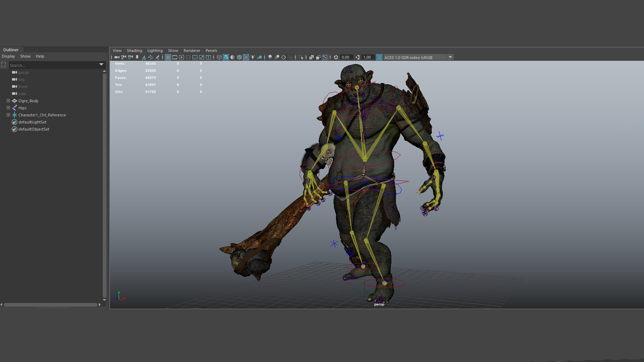Click the 2D Pan/Zoom icon

(x=151, y=57)
